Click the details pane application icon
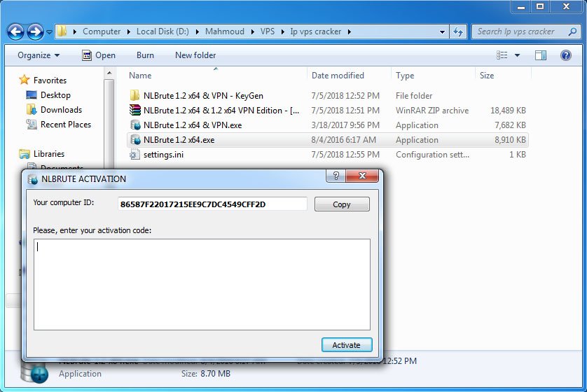The height and width of the screenshot is (392, 587). 36,372
